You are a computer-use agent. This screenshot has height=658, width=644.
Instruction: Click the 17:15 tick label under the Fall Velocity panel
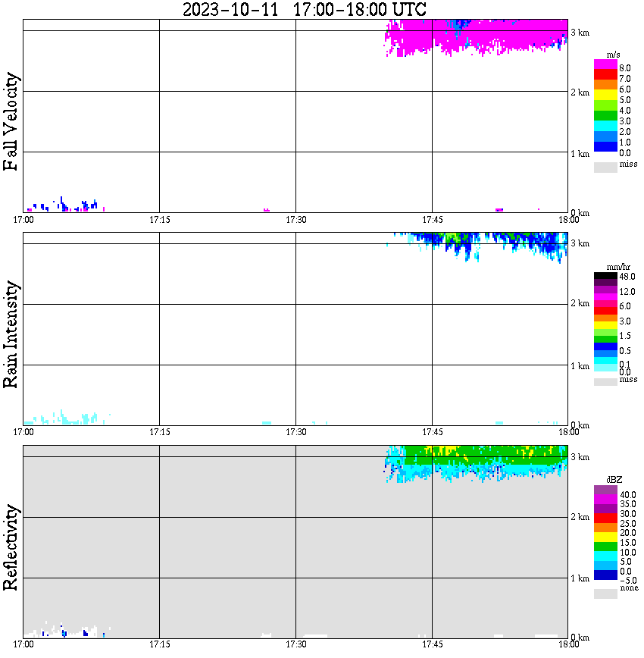tap(159, 220)
